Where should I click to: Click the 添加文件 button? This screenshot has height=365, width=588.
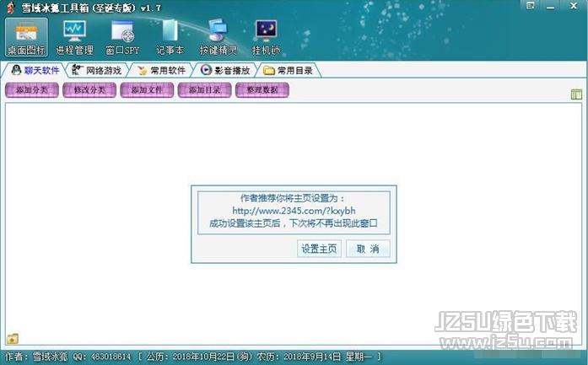pos(147,90)
